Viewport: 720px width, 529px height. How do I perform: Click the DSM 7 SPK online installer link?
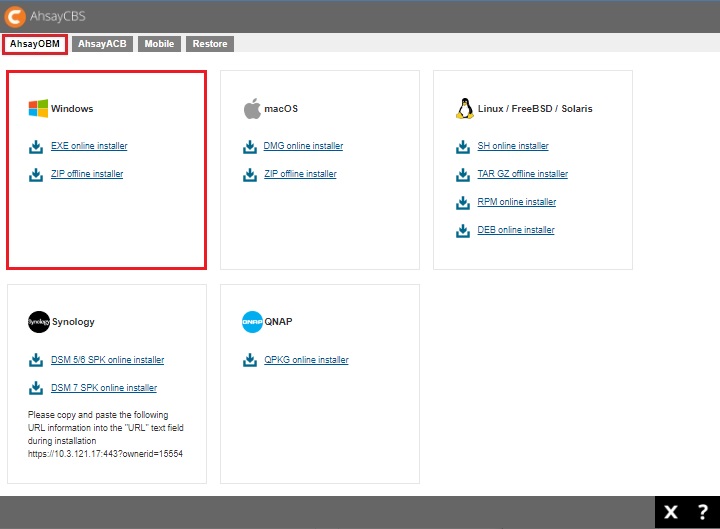(104, 388)
